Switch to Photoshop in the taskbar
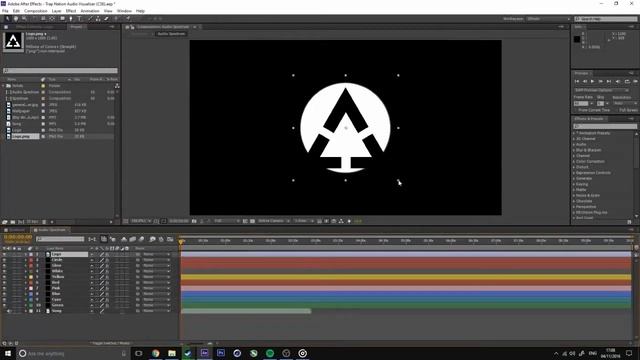 [221, 353]
